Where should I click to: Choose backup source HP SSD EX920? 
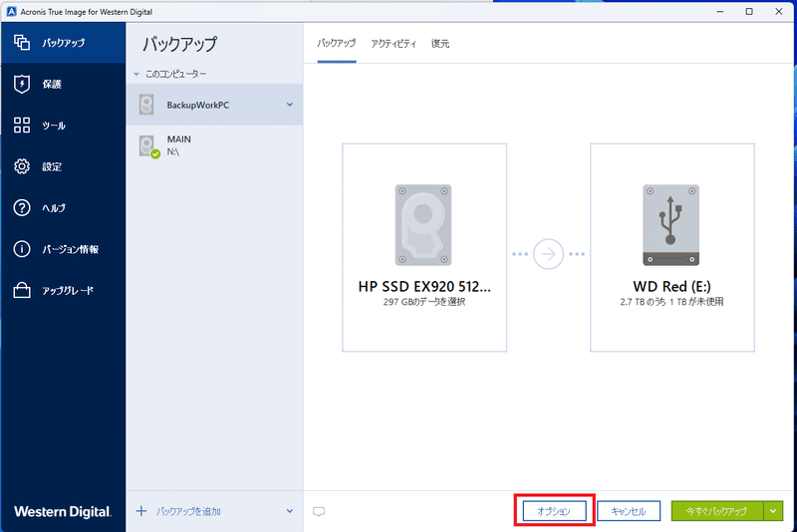coord(424,247)
